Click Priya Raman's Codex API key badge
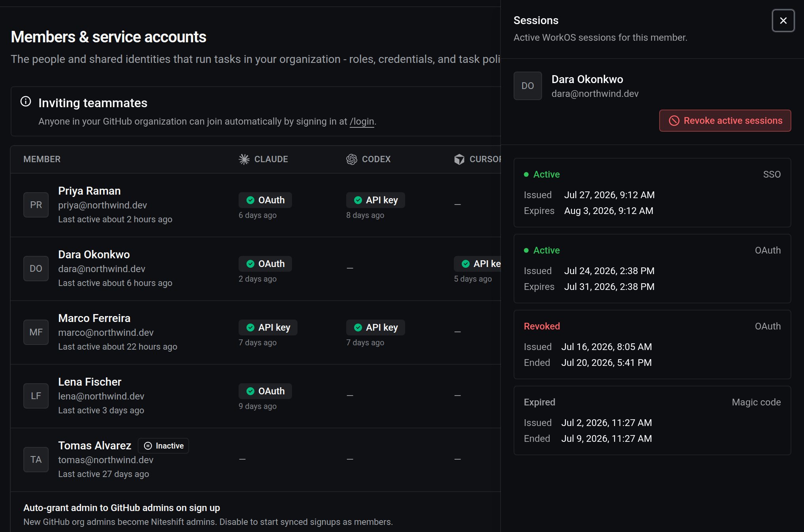Viewport: 804px width, 532px height. [x=375, y=200]
